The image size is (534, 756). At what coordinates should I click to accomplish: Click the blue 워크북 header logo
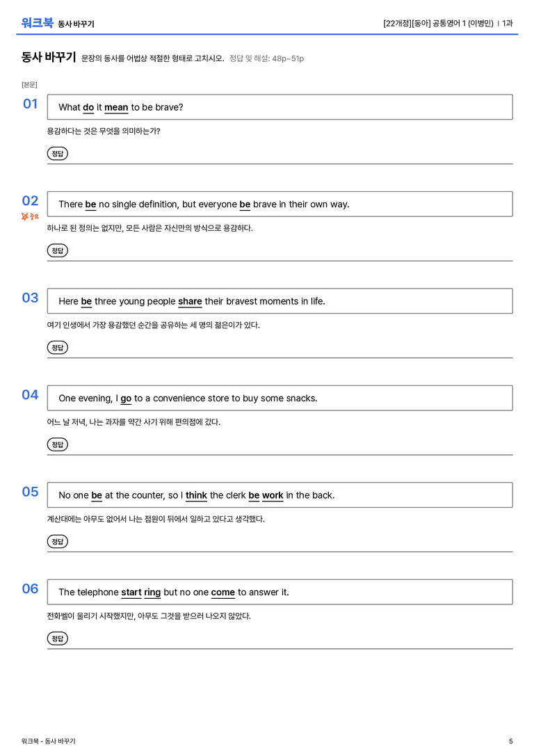click(37, 22)
